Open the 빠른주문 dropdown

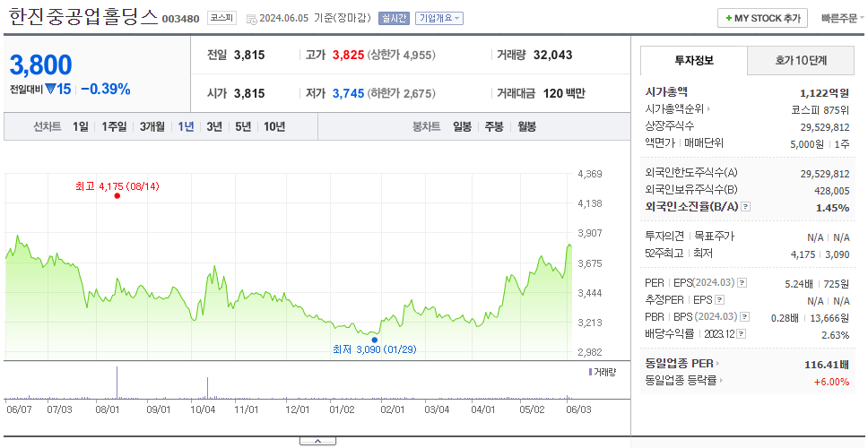pos(843,18)
